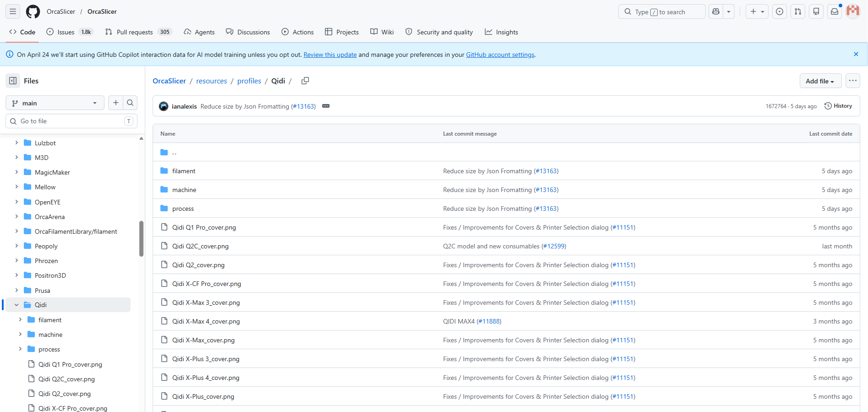
Task: Open notifications inbox icon
Action: pyautogui.click(x=835, y=11)
